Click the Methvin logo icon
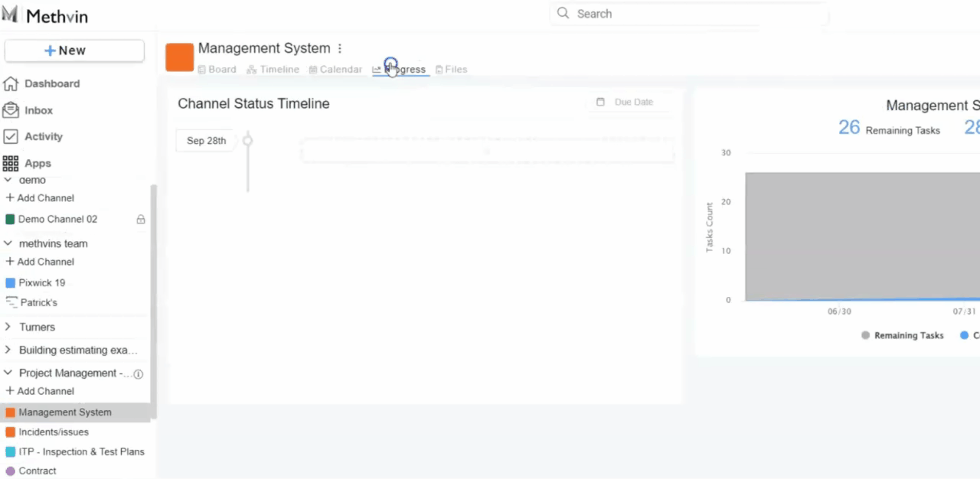 (10, 14)
